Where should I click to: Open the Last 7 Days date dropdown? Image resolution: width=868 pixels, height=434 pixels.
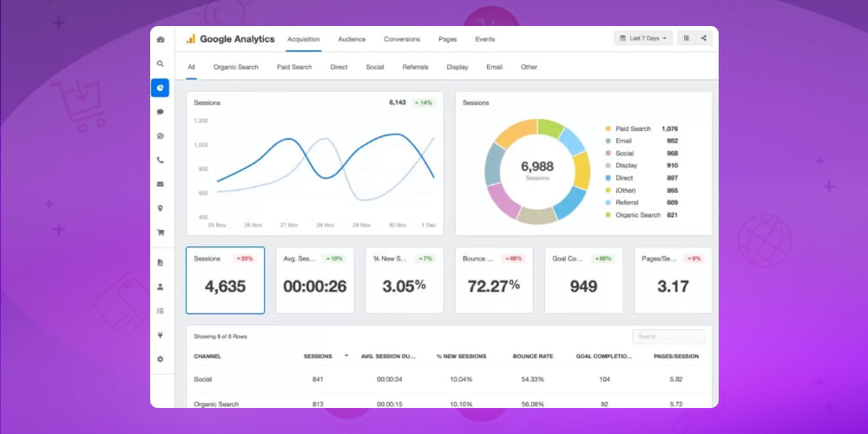643,38
